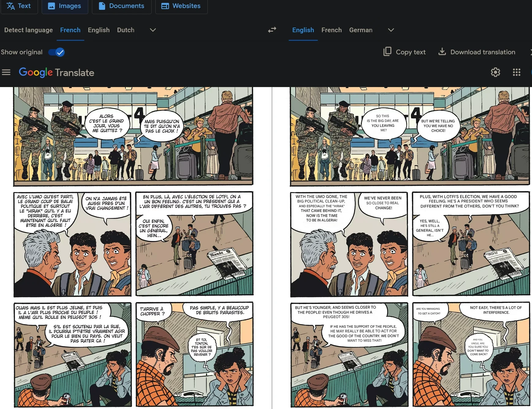Select the Images tab
The height and width of the screenshot is (409, 532).
point(65,6)
